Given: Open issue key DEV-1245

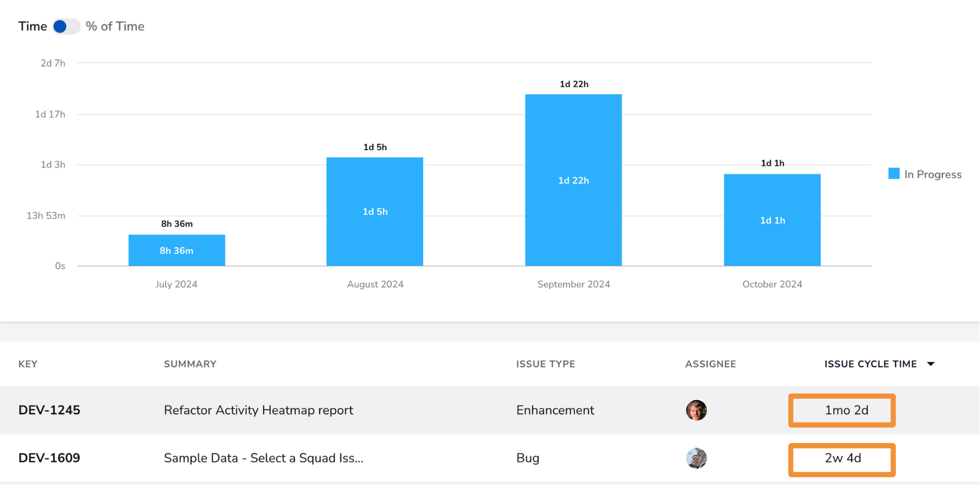Looking at the screenshot, I should pos(49,410).
